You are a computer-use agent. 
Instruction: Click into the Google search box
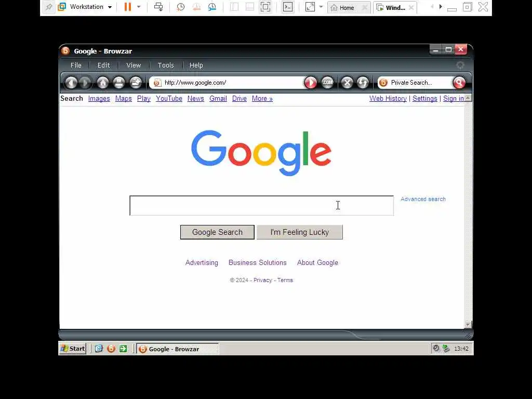coord(262,206)
